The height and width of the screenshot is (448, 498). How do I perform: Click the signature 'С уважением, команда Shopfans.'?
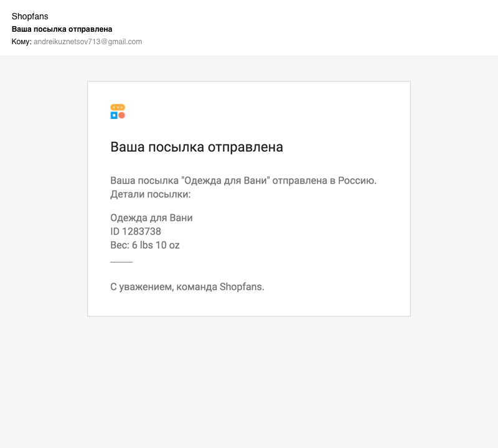[x=187, y=287]
